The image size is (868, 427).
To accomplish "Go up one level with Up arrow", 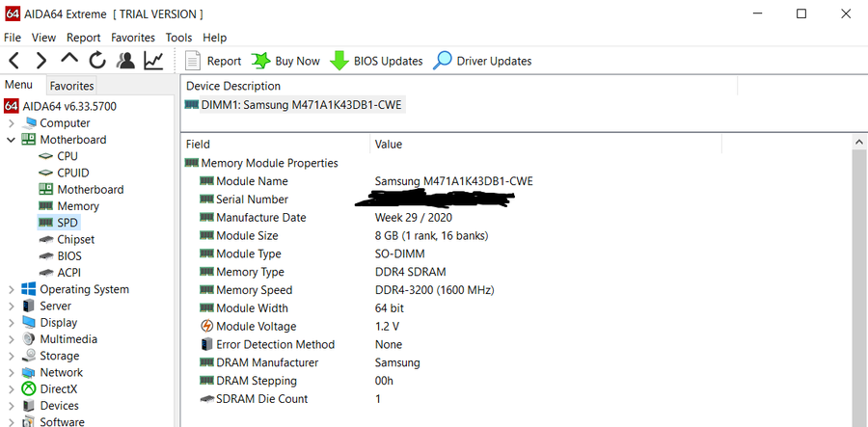I will pyautogui.click(x=69, y=60).
